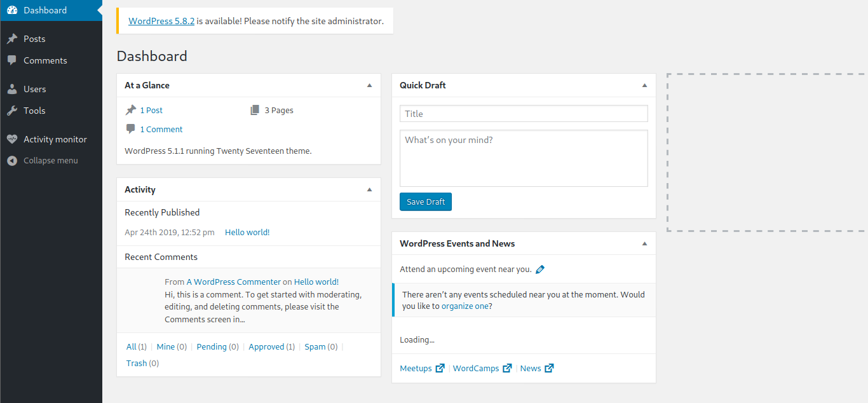868x403 pixels.
Task: Filter comments by Pending
Action: coord(212,347)
